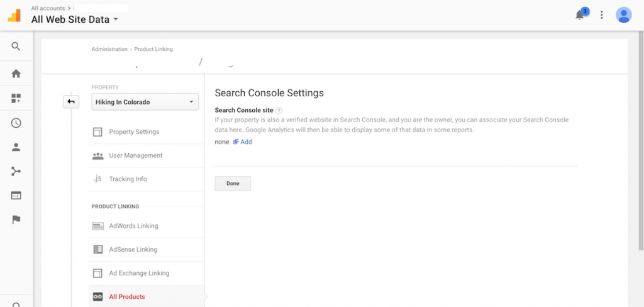The height and width of the screenshot is (307, 644).
Task: Open the Customization dashboards icon
Action: pyautogui.click(x=16, y=98)
